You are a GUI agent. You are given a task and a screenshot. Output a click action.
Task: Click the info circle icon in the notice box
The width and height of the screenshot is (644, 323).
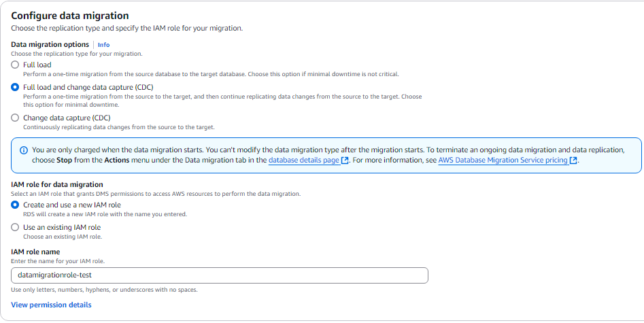tap(24, 150)
